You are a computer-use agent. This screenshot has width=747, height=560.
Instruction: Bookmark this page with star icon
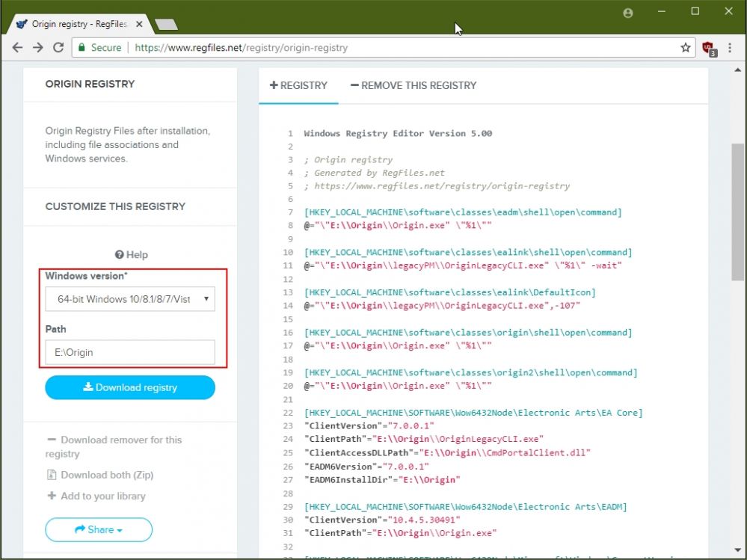[x=685, y=47]
